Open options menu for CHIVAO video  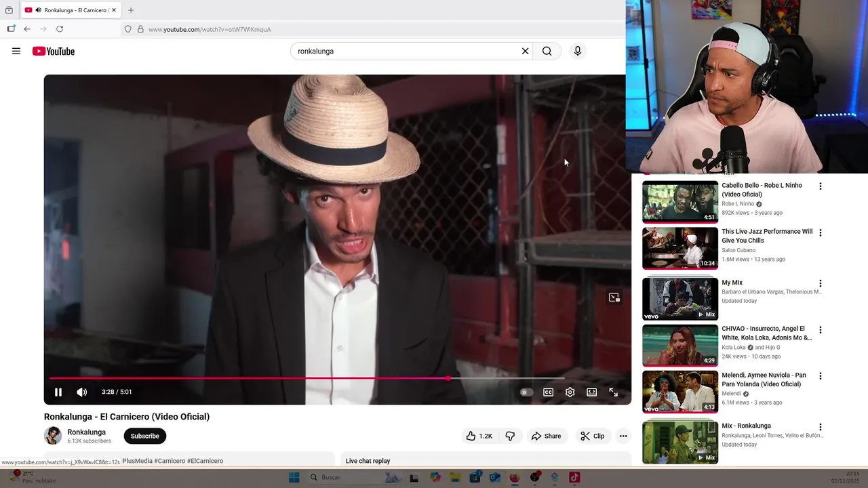tap(820, 329)
